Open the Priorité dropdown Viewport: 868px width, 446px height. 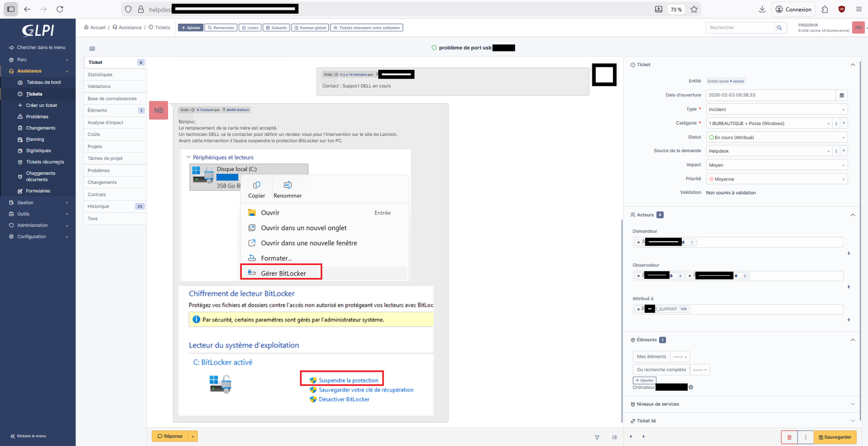(776, 179)
